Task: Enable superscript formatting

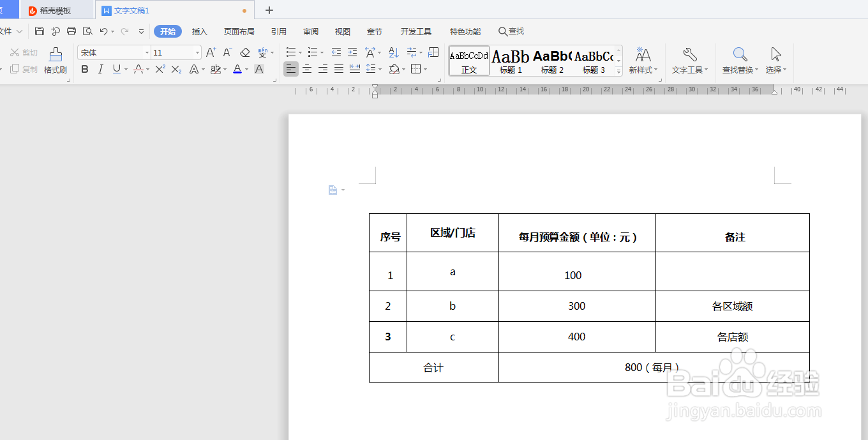Action: click(160, 70)
